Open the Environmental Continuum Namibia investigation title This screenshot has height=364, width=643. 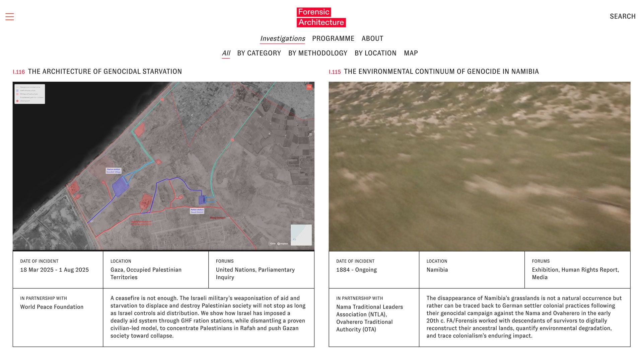[x=441, y=72]
